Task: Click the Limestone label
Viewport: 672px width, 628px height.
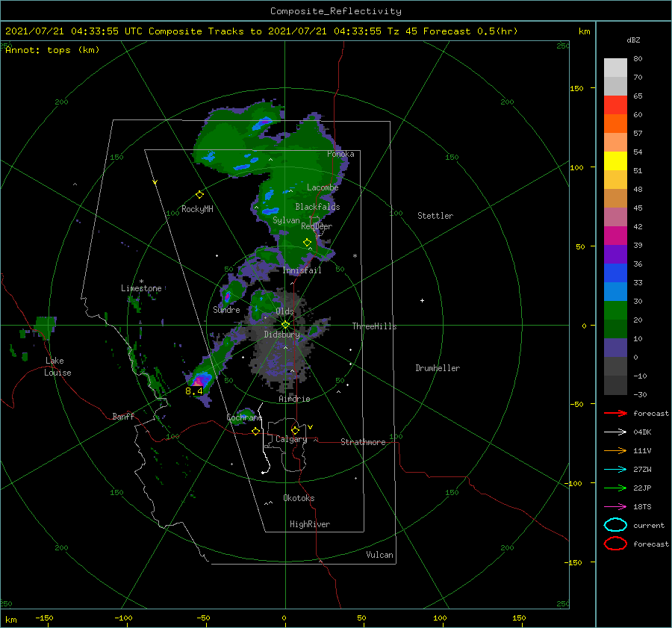Action: [141, 288]
